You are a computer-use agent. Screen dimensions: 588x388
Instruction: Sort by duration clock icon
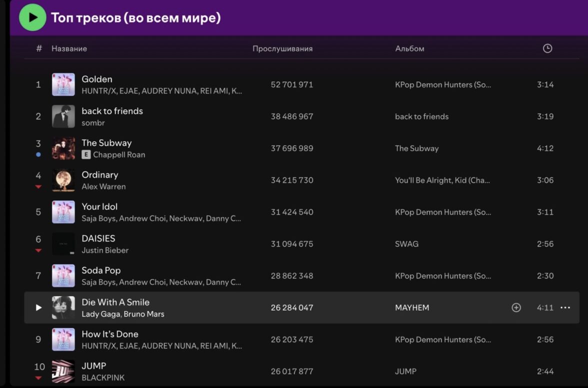(x=547, y=48)
